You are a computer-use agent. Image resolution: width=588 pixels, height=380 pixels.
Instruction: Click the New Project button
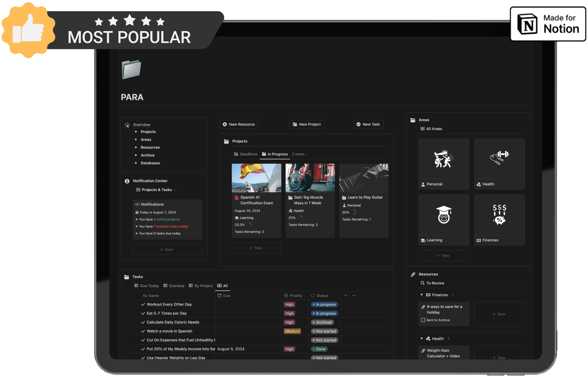307,124
